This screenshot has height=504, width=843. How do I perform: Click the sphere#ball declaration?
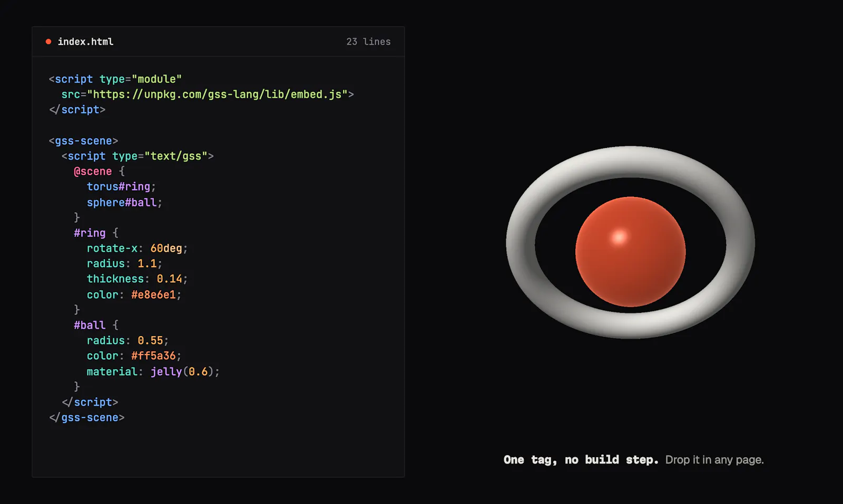pos(124,202)
